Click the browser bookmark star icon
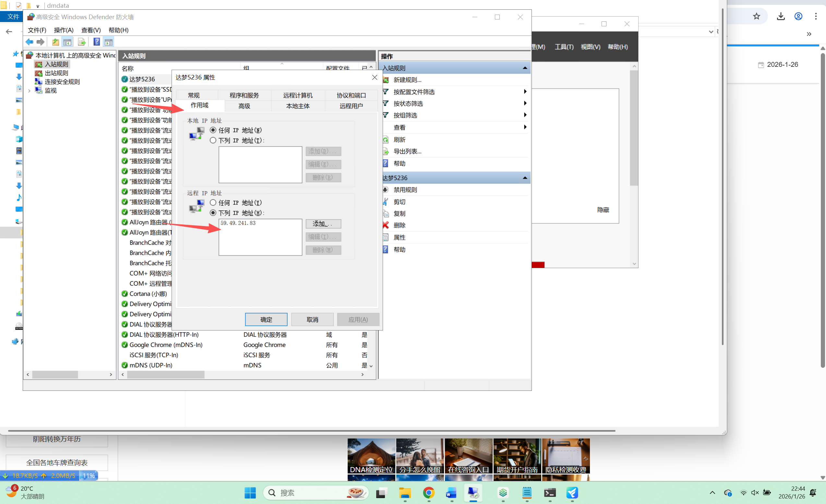 (756, 16)
